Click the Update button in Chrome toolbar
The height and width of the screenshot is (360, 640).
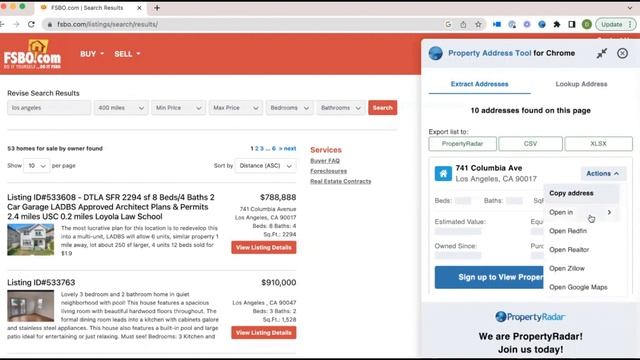point(615,24)
